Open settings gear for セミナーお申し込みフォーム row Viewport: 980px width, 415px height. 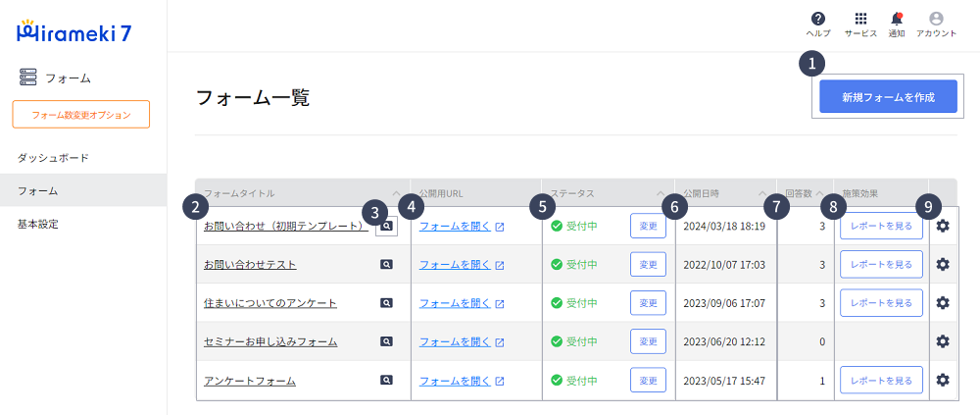pos(943,341)
